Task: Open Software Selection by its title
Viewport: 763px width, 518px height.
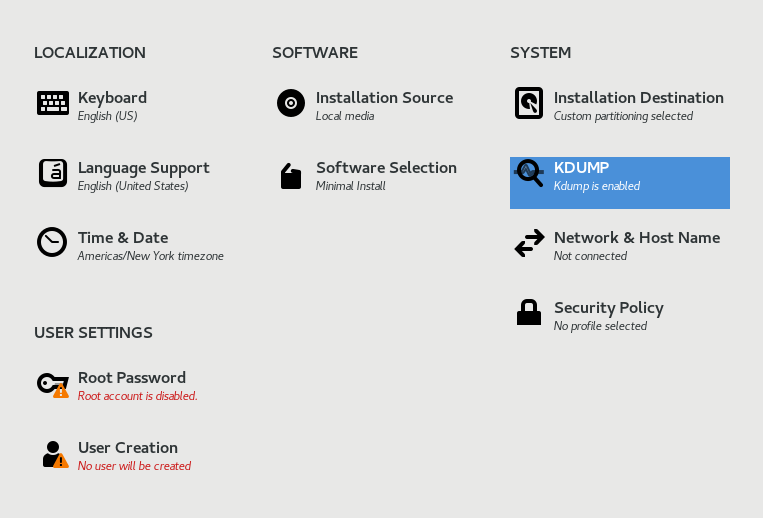Action: coord(386,168)
